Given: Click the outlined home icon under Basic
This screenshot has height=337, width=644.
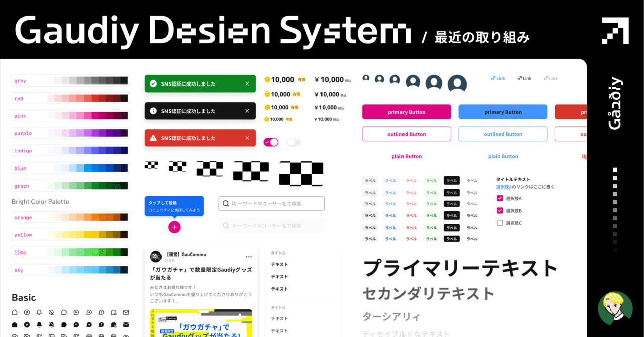Looking at the screenshot, I should (x=15, y=312).
